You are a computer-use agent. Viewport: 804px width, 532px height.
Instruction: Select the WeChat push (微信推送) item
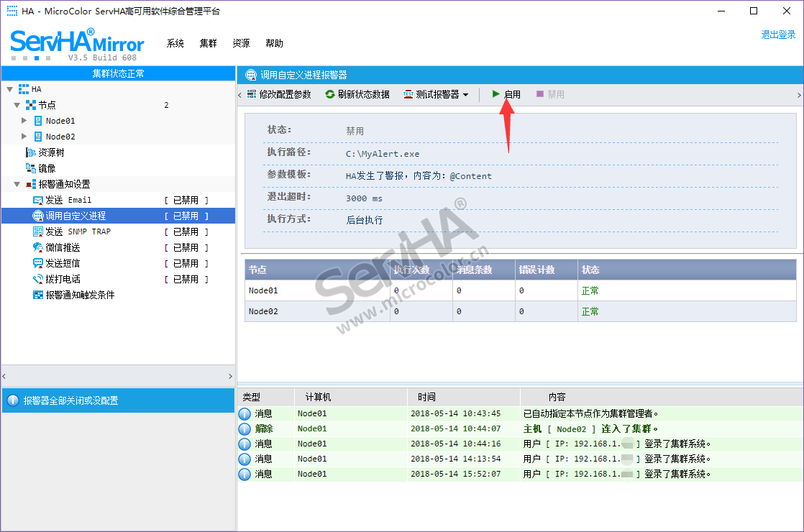(x=63, y=247)
